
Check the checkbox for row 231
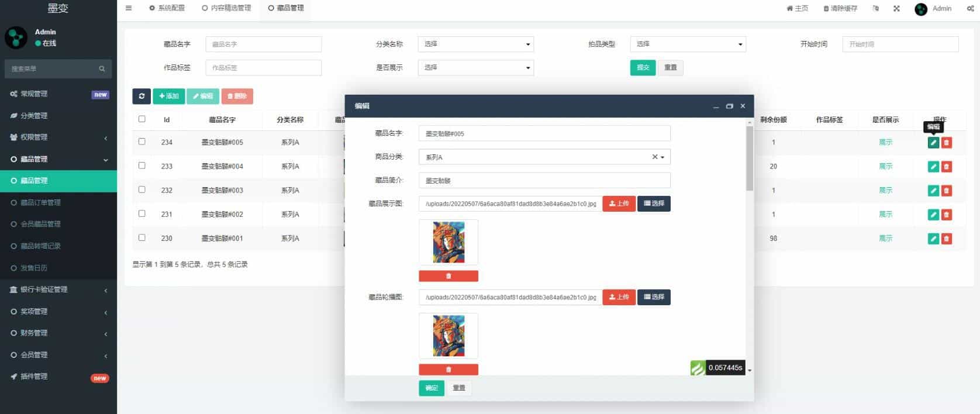click(142, 214)
